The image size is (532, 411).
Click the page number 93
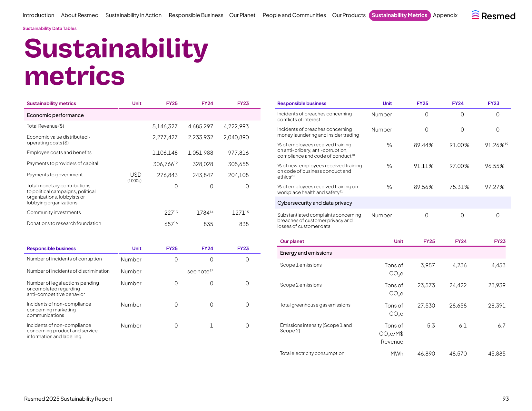coord(506,399)
